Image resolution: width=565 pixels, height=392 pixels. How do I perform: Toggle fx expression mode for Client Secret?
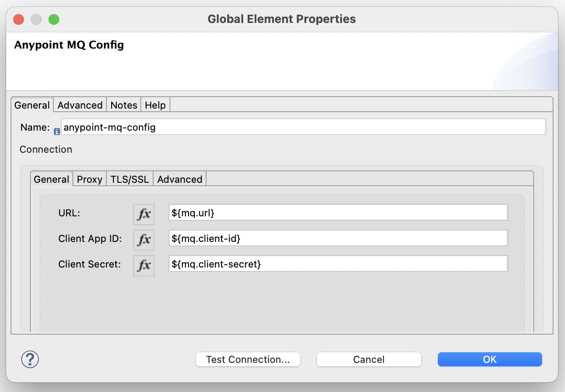[x=144, y=265]
